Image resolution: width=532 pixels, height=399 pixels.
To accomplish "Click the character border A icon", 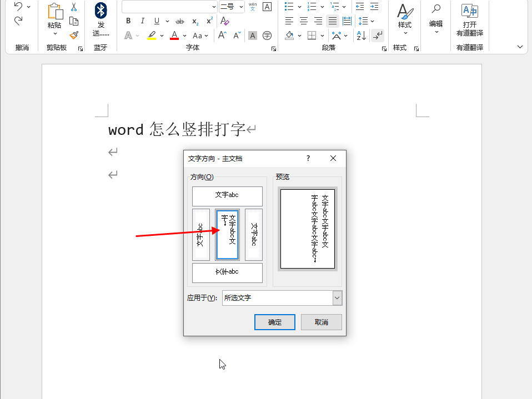I will click(267, 7).
